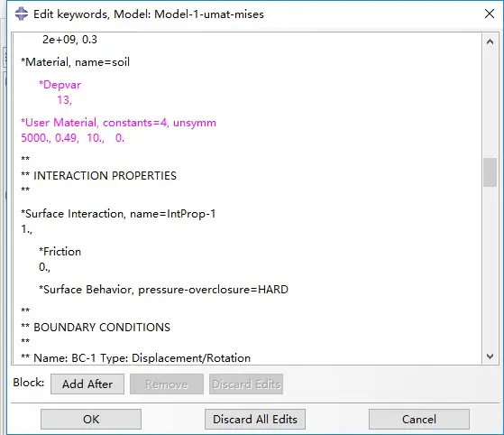Click the '1.,' data line
The width and height of the screenshot is (504, 435).
click(x=26, y=228)
